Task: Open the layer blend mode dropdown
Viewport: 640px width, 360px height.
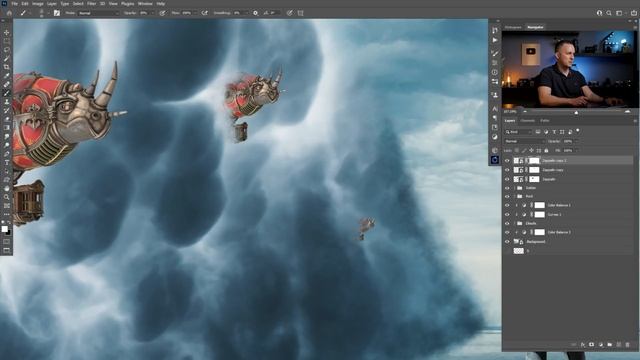Action: click(x=524, y=141)
